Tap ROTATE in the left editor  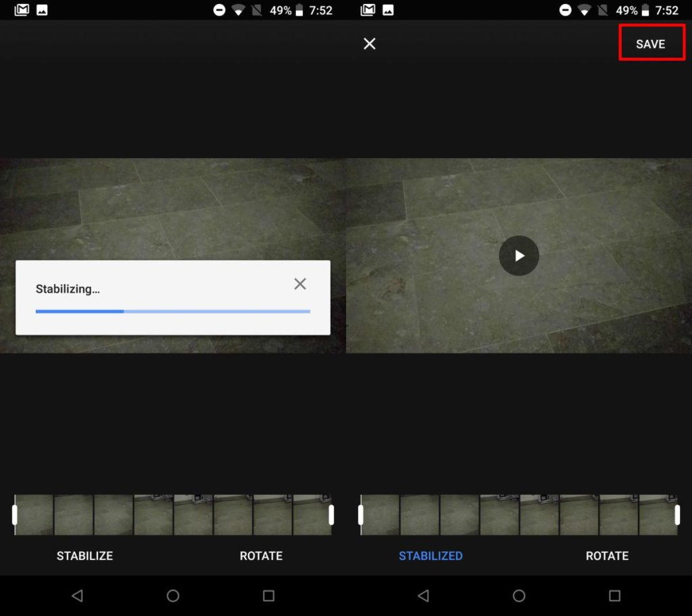pos(261,556)
